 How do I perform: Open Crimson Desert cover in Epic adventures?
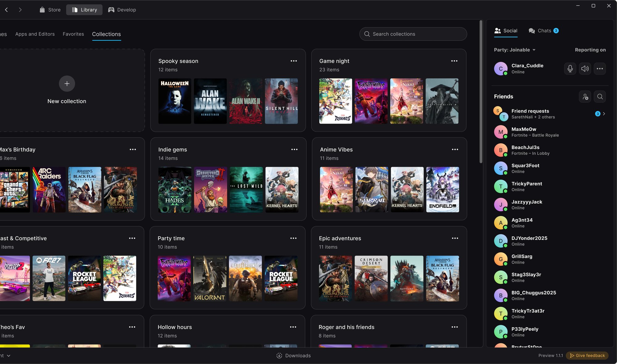371,278
